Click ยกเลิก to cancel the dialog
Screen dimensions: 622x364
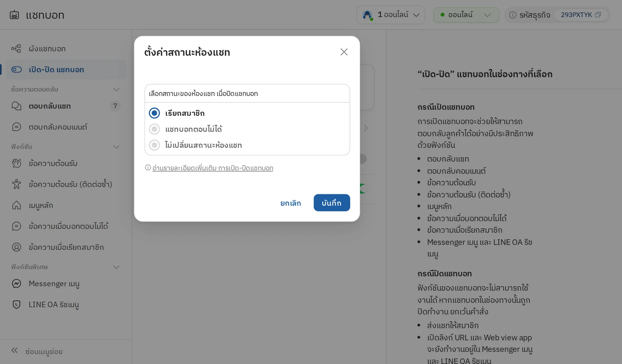tap(291, 203)
